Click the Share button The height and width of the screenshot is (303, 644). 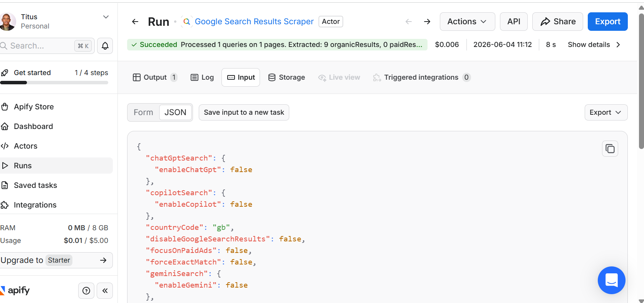click(x=558, y=22)
